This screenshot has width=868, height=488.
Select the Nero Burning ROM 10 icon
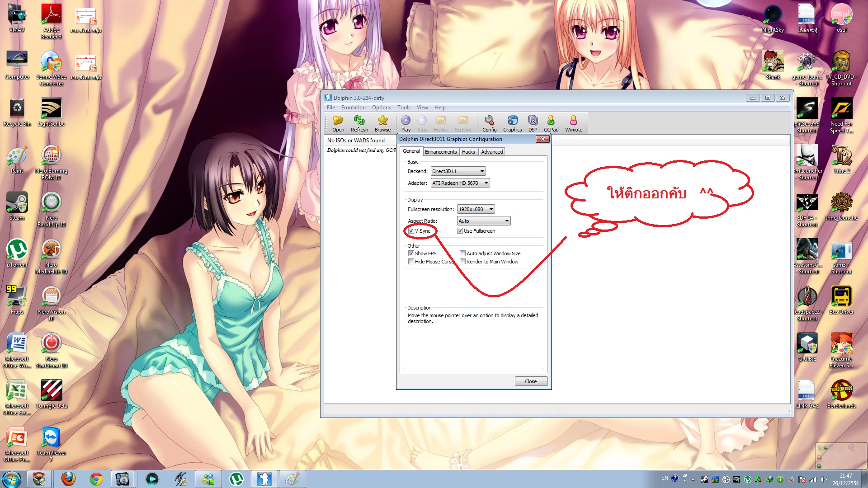[51, 162]
